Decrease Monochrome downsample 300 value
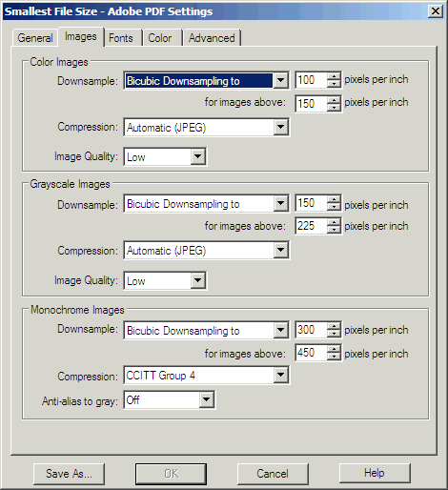Screen dimensions: 448x490 coord(334,334)
